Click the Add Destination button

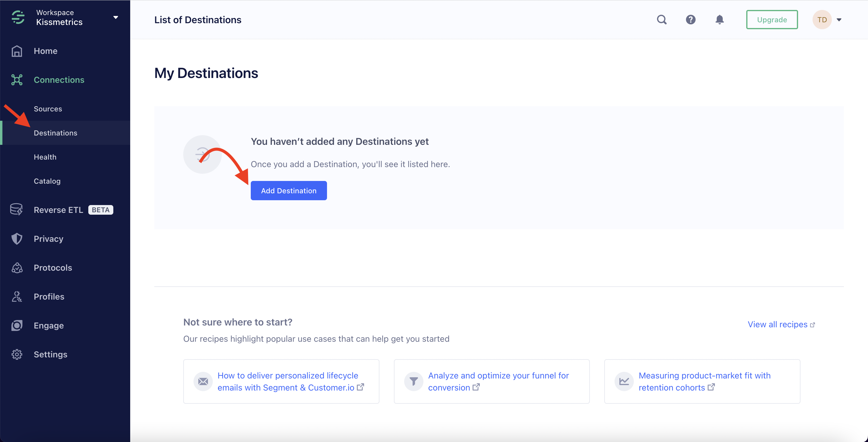coord(288,191)
